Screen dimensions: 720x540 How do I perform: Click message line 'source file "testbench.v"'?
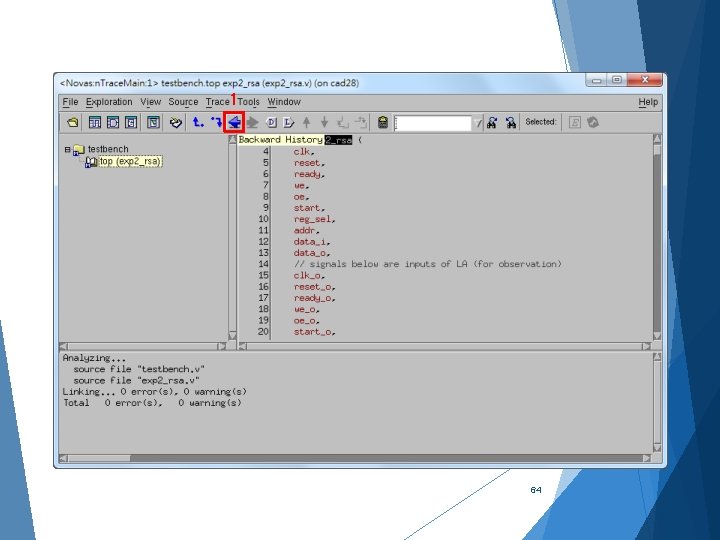[139, 369]
